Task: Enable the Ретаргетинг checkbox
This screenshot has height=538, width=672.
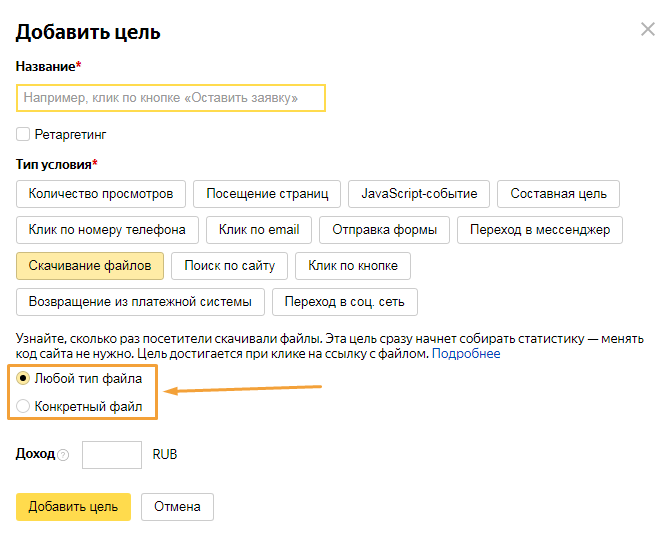Action: click(23, 134)
